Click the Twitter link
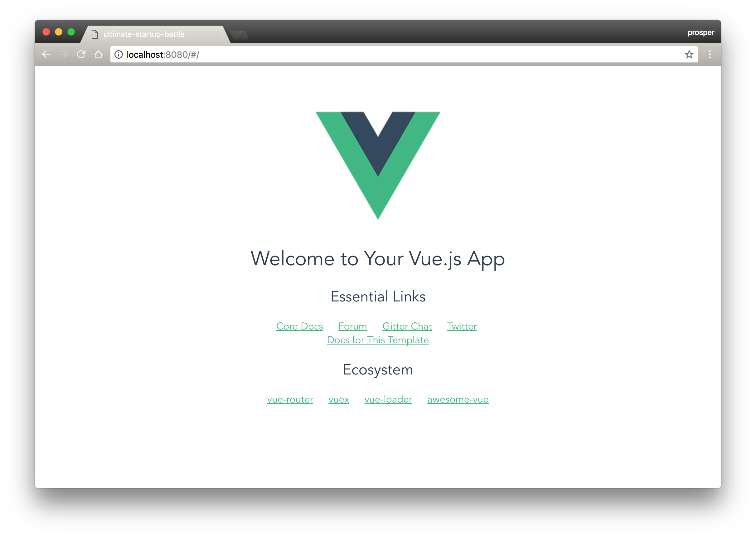This screenshot has height=538, width=756. [x=462, y=326]
